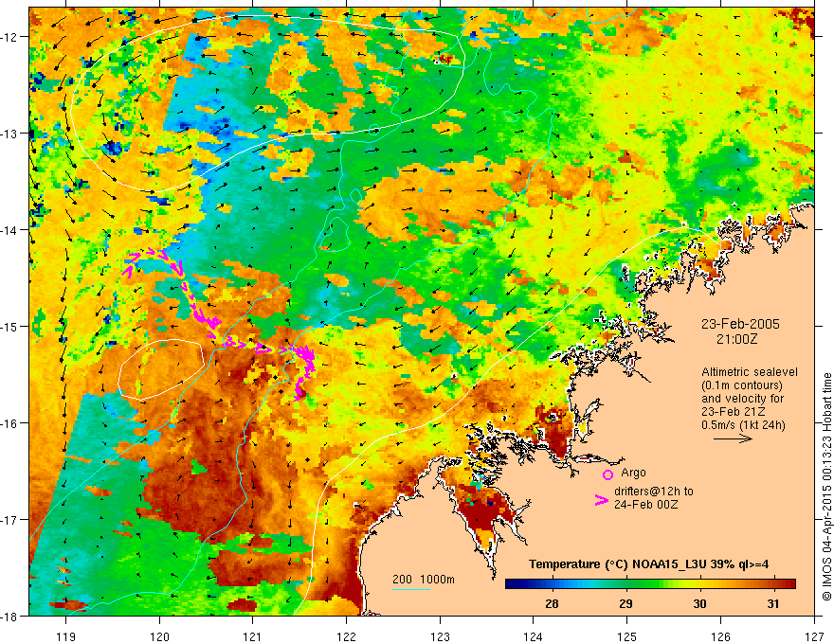Click the 'Argo' legend label
Image resolution: width=834 pixels, height=644 pixels.
(x=633, y=473)
